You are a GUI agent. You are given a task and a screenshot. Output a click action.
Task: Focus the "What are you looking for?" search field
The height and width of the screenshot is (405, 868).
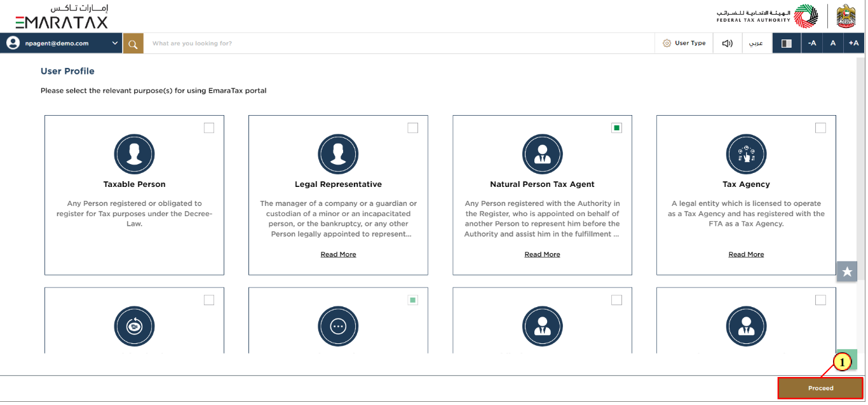(399, 43)
